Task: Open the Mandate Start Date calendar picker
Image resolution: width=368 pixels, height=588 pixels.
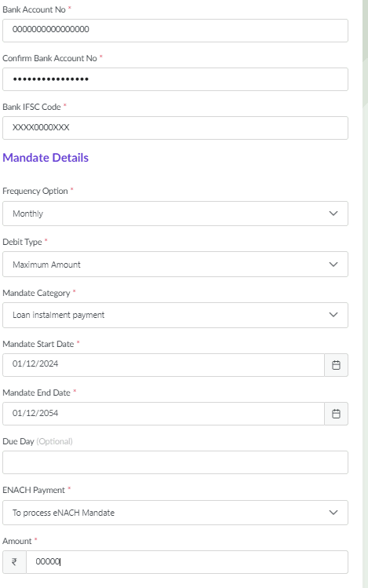Action: click(x=336, y=365)
